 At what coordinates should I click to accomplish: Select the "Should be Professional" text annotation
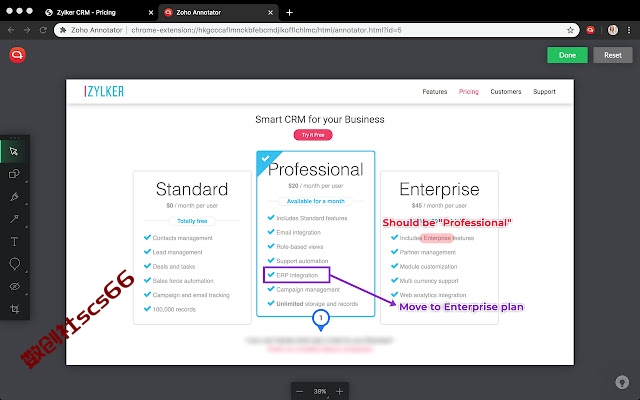click(x=447, y=223)
